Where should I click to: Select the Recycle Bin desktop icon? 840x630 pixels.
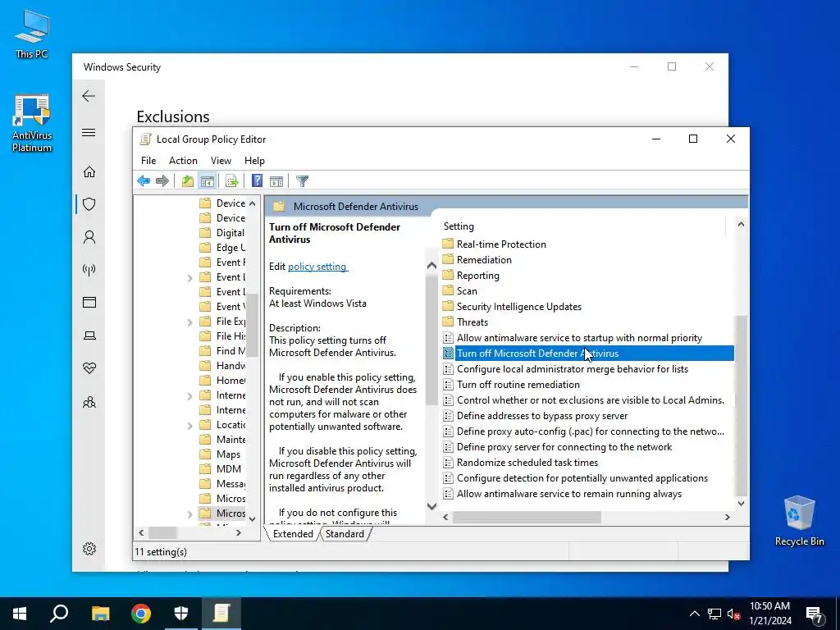(799, 521)
